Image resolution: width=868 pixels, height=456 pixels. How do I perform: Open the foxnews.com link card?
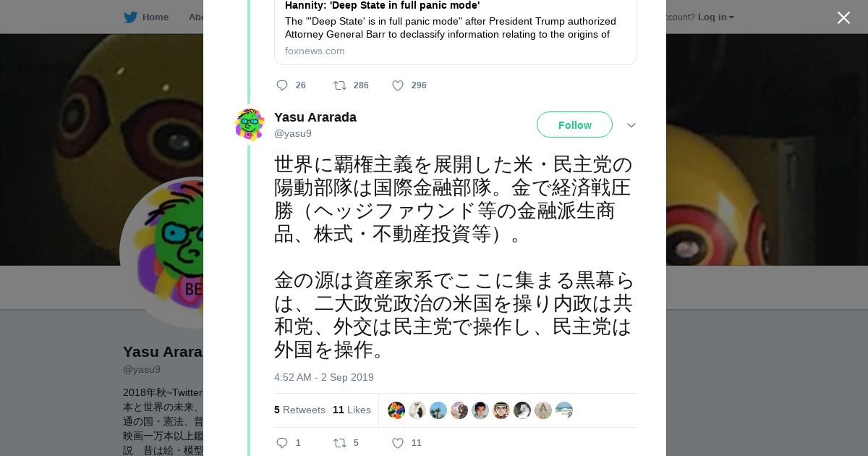coord(455,33)
